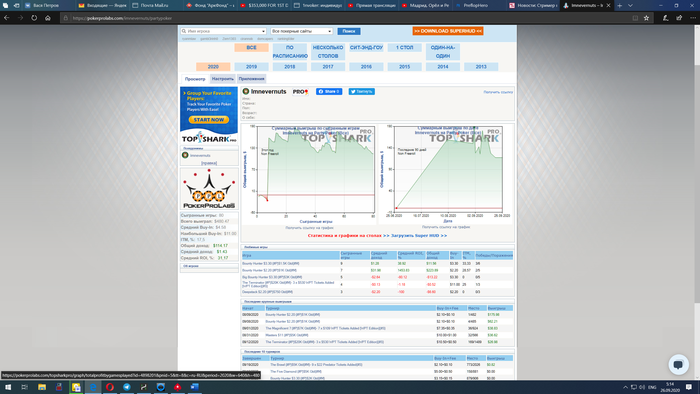Open the chat bubble widget
700x394 pixels.
[x=678, y=365]
